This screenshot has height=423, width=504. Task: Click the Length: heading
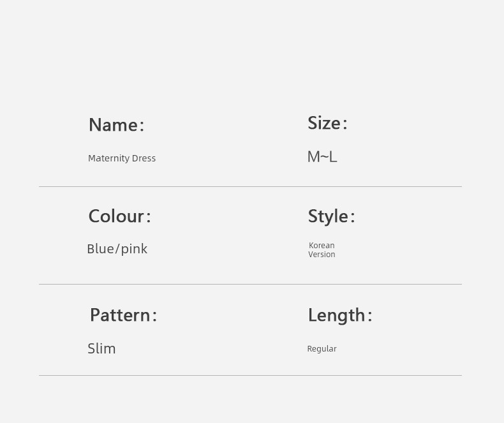click(340, 315)
